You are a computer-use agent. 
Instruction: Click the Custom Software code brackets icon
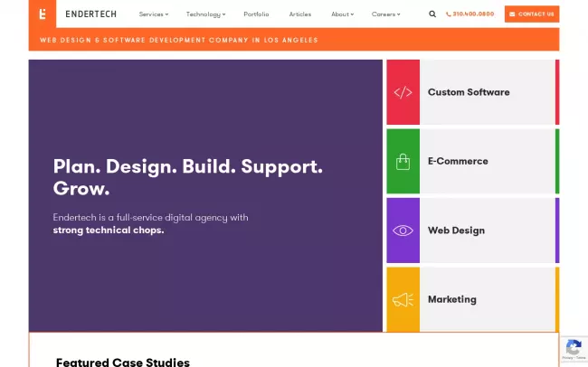click(x=403, y=92)
